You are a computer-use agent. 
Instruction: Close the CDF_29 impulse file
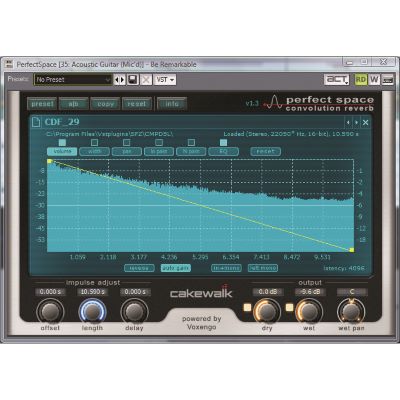[365, 122]
